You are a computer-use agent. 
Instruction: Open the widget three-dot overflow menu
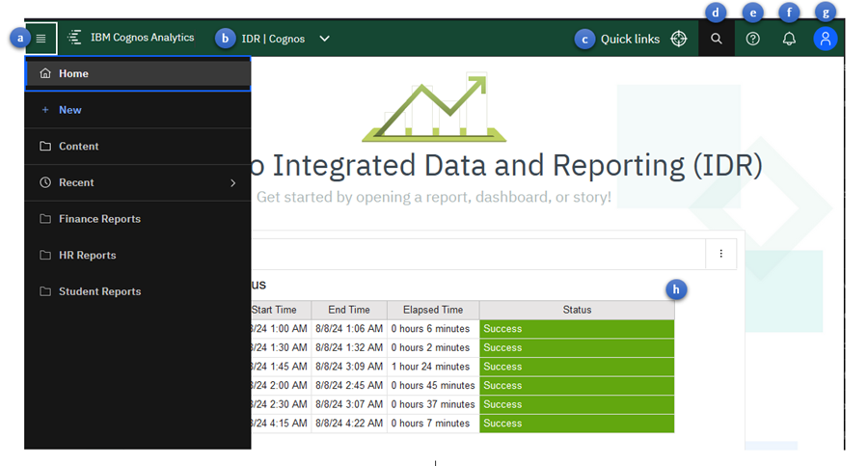click(720, 254)
